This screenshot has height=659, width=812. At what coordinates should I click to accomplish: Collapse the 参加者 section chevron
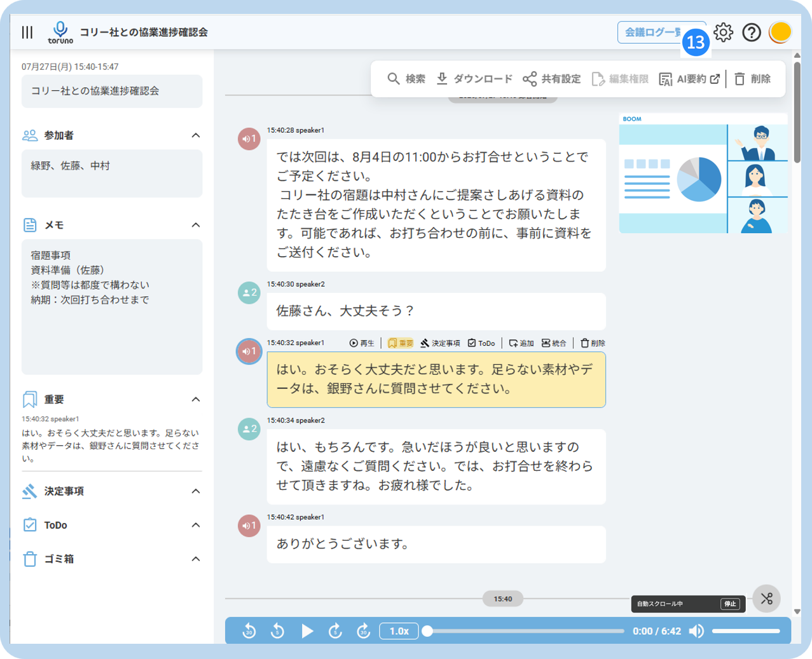coord(196,135)
